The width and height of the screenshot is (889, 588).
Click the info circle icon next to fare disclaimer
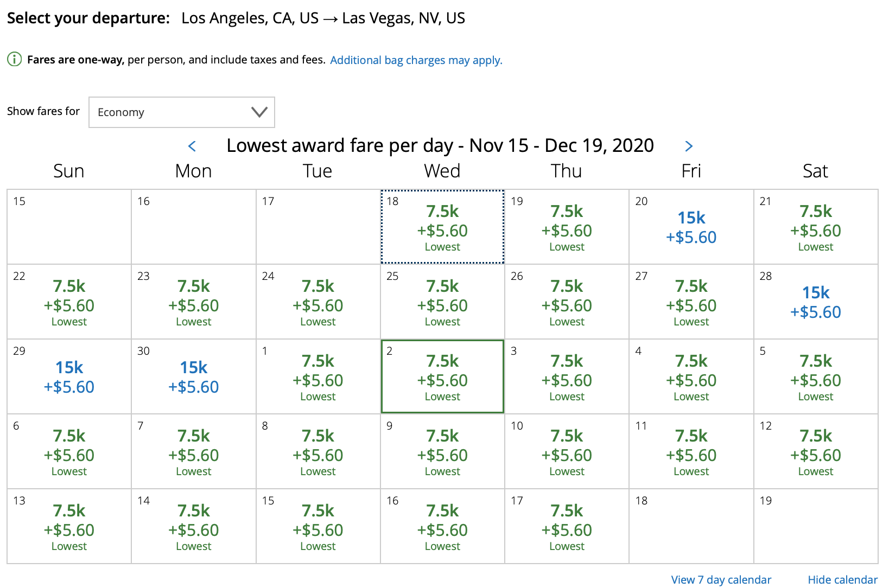[14, 60]
